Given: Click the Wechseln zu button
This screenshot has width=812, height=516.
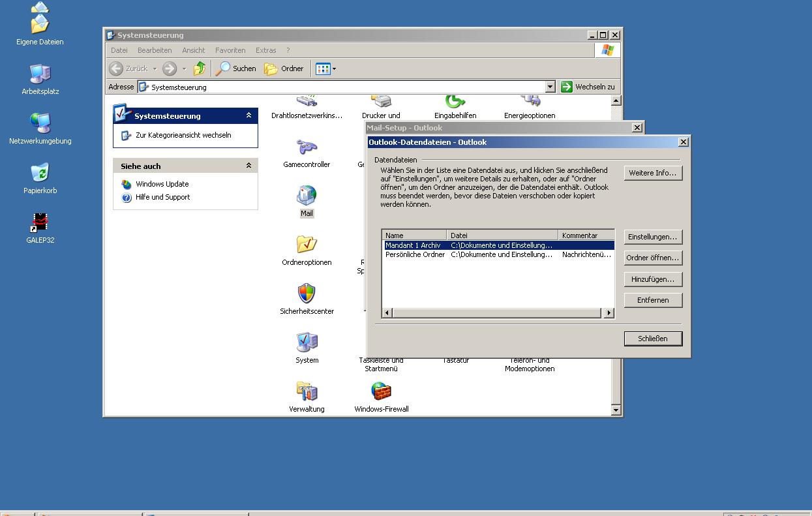Looking at the screenshot, I should 588,87.
